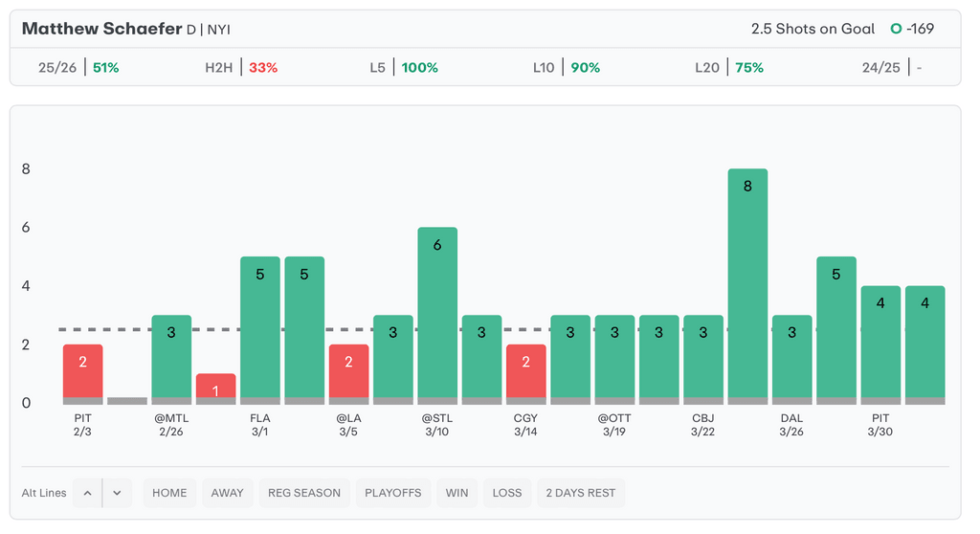Enable the PLAYOFFS filter
This screenshot has height=534, width=980.
393,493
